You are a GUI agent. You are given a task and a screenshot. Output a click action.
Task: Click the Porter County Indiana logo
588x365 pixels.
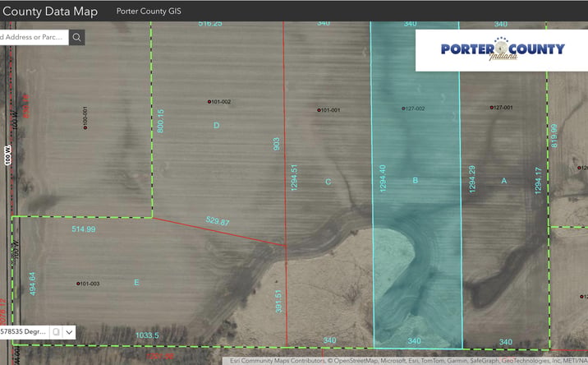tap(502, 50)
